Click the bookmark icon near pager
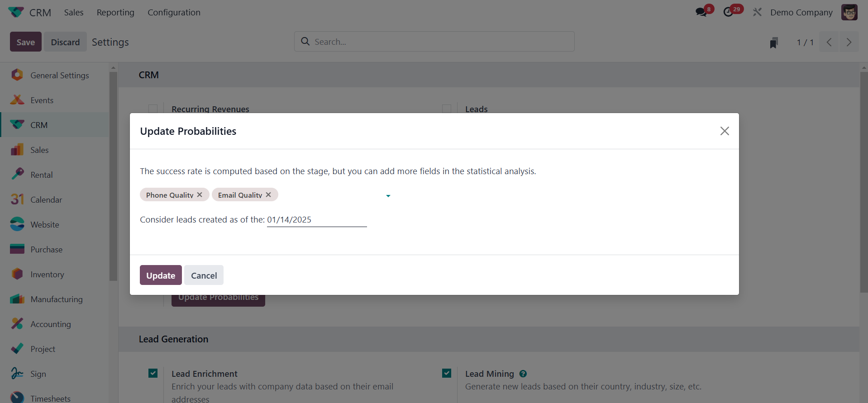868x403 pixels. click(x=774, y=43)
